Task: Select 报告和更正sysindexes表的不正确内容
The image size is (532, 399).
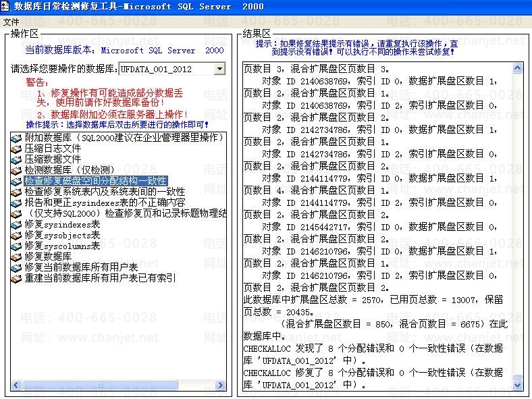Action: (x=105, y=203)
